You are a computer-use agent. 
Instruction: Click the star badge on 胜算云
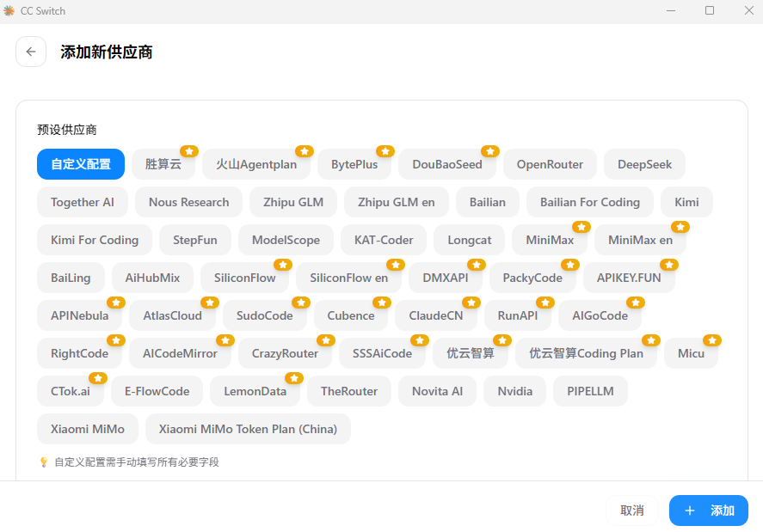[189, 151]
